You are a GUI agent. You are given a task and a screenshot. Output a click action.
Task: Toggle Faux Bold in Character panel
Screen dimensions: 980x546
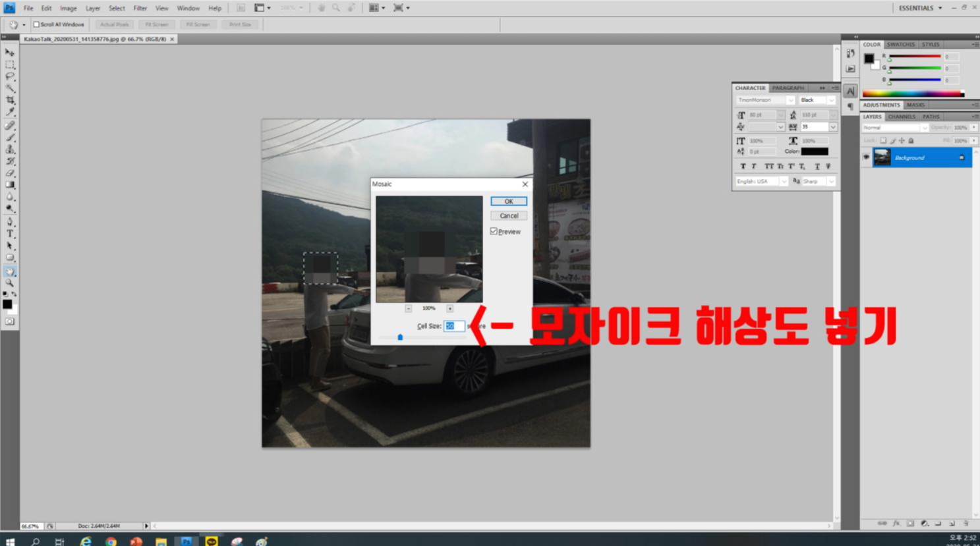point(743,167)
